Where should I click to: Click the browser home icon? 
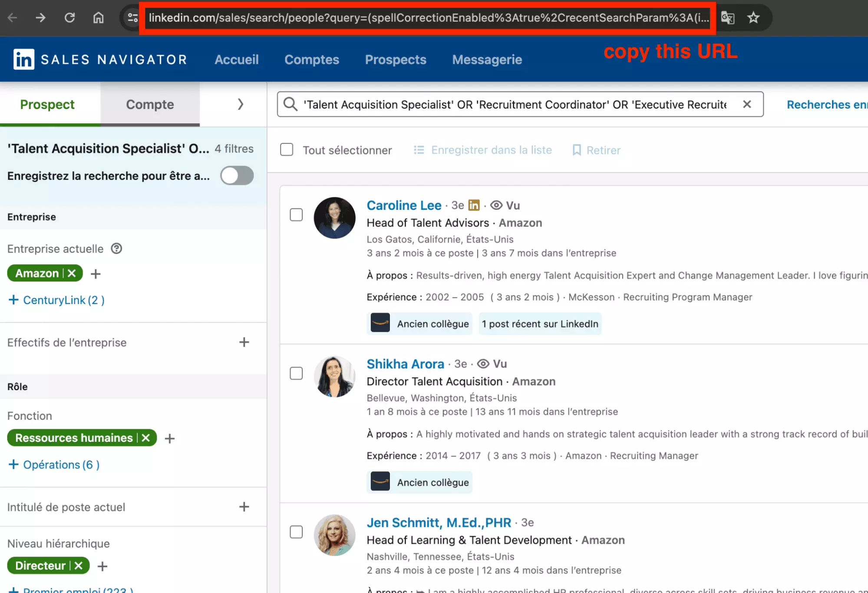pyautogui.click(x=99, y=18)
